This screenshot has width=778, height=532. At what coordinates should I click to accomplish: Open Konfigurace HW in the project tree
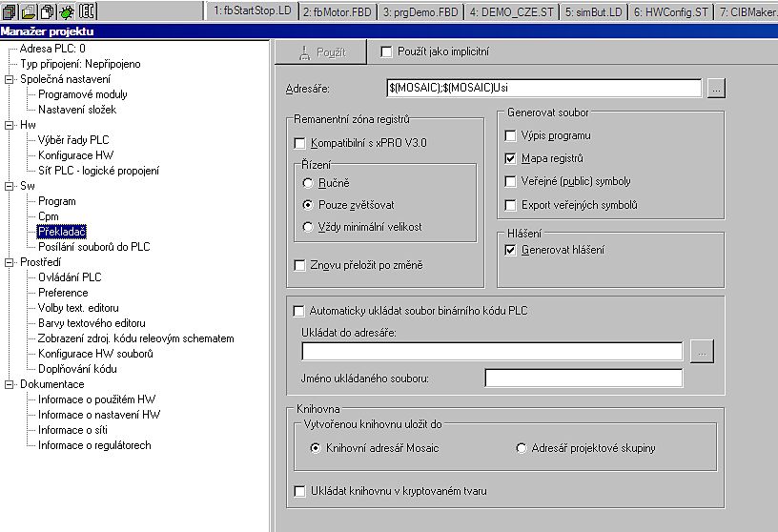(x=75, y=155)
